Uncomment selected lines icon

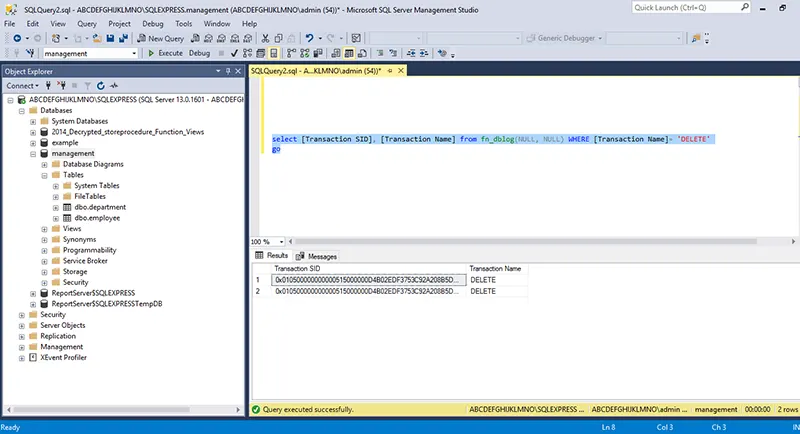tap(393, 53)
